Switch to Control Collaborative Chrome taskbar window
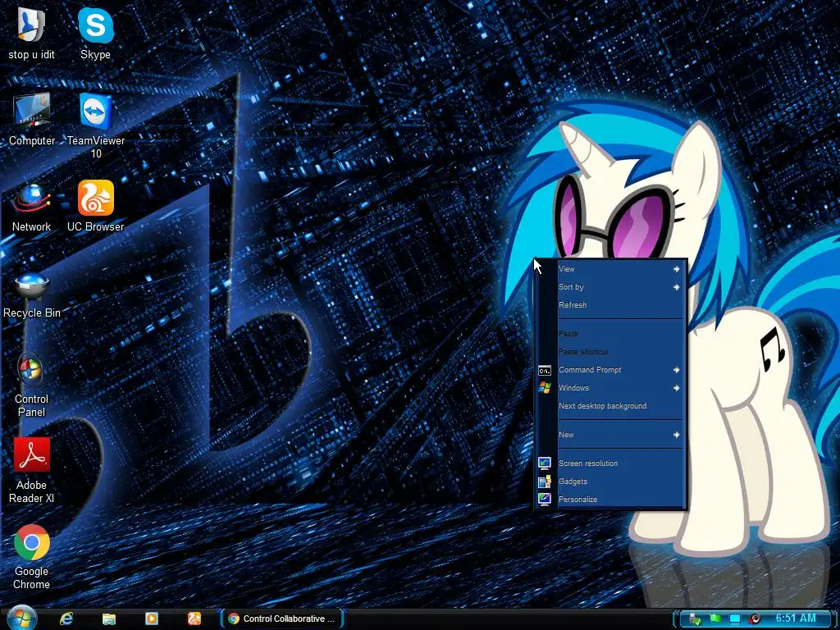This screenshot has width=840, height=630. point(282,619)
